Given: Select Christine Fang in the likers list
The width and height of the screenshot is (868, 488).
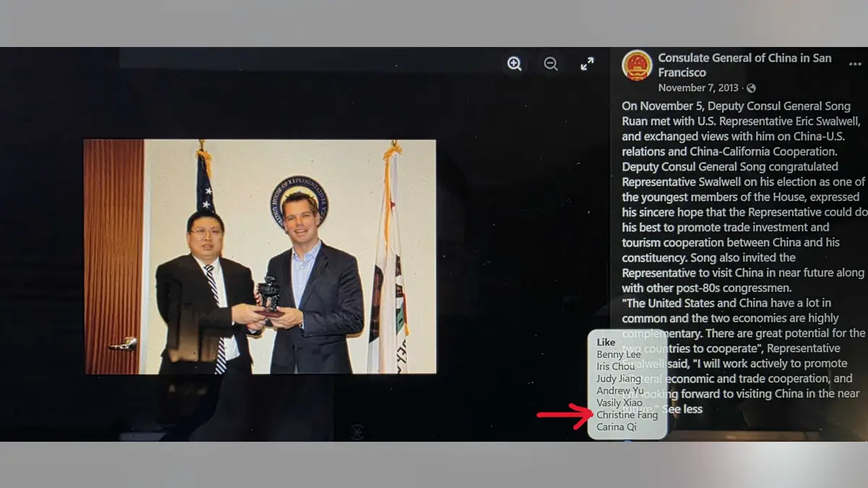Looking at the screenshot, I should click(627, 414).
